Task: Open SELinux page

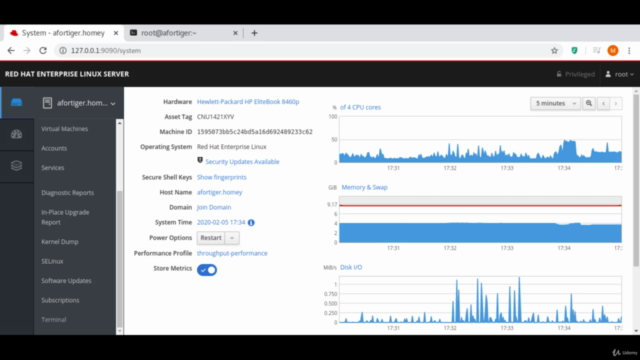Action: (x=52, y=261)
